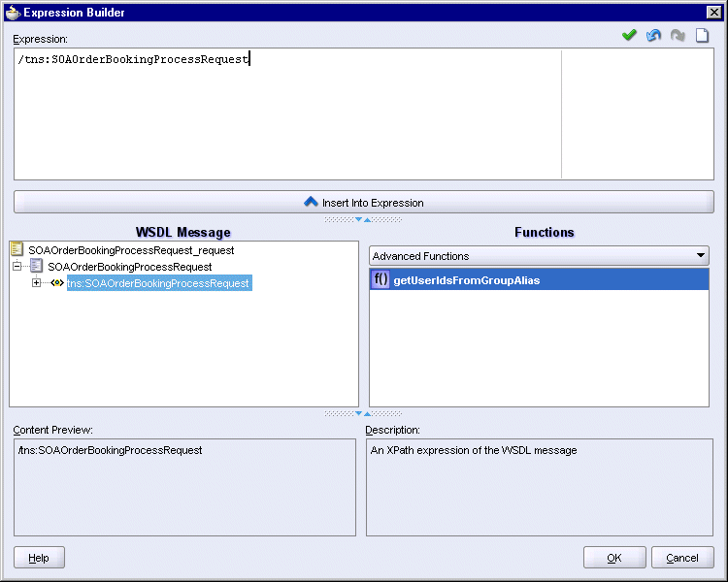This screenshot has height=582, width=728.
Task: Click Insert Into Expression button
Action: click(x=364, y=202)
